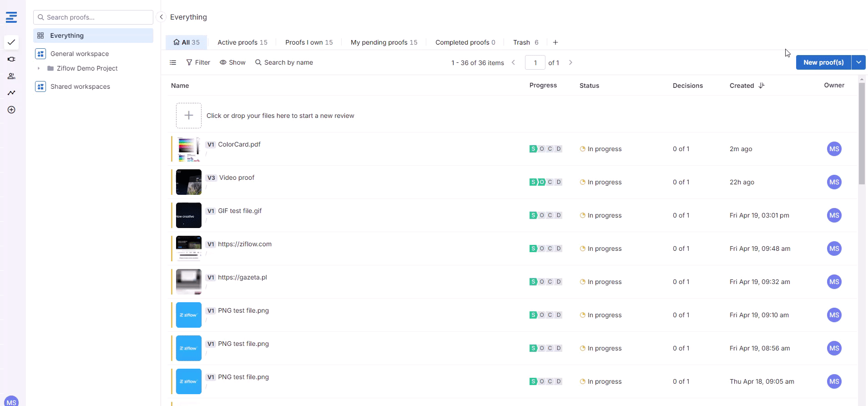Open the analytics graph icon in left rail
The height and width of the screenshot is (406, 868).
coord(11,93)
